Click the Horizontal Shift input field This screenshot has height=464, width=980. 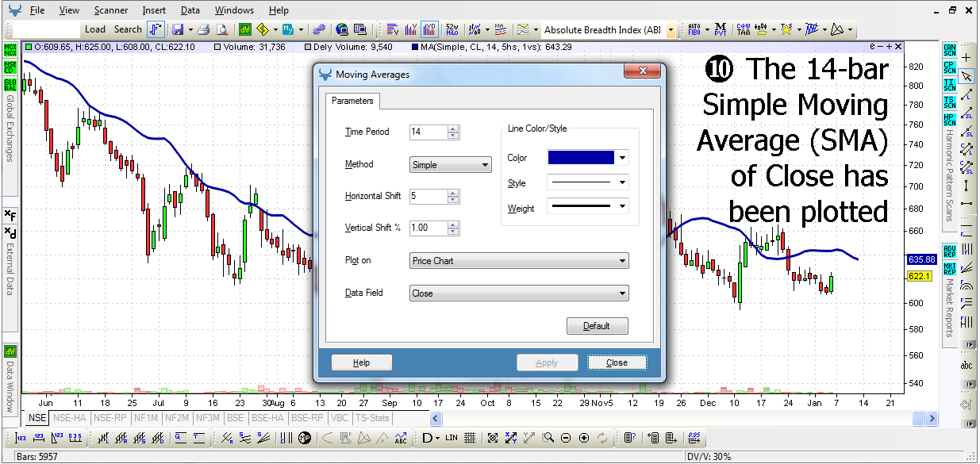429,196
